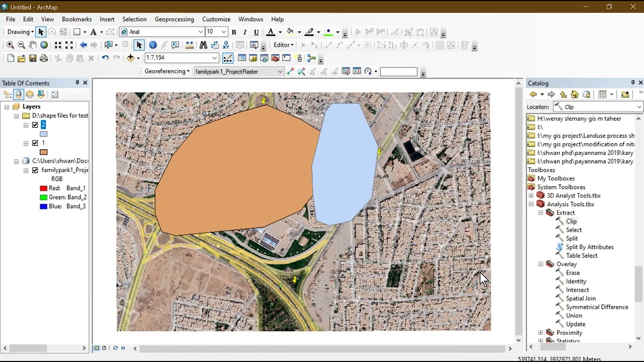
Task: Select the Zoom Out tool
Action: tap(21, 45)
